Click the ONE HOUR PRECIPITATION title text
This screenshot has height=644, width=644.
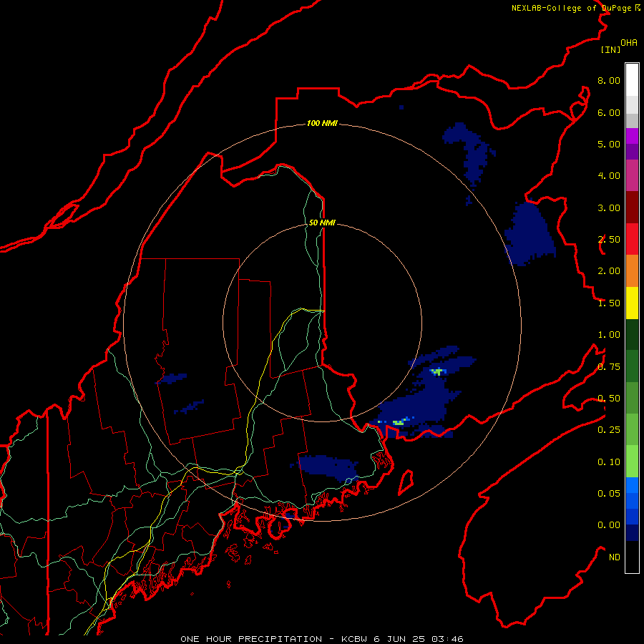coord(251,639)
